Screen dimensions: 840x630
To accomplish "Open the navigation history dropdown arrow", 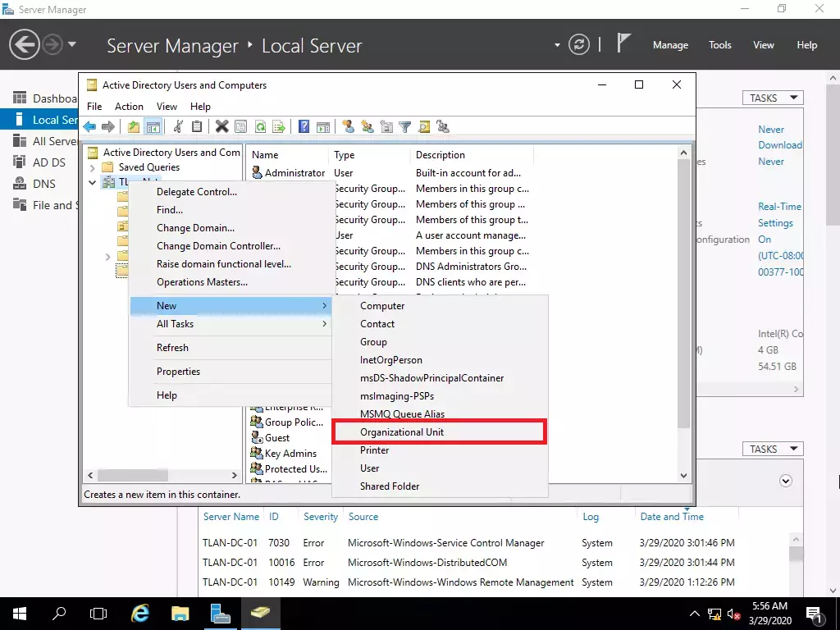I will coord(72,44).
